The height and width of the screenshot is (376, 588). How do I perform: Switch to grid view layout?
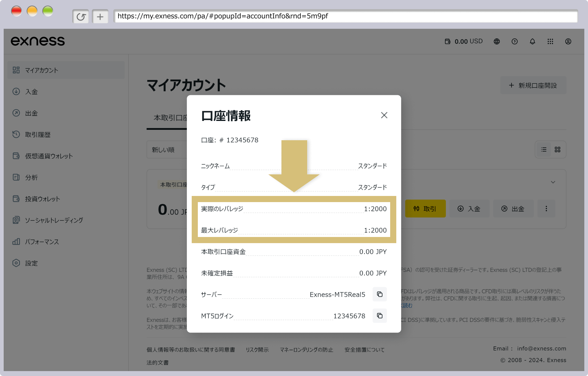pos(557,149)
